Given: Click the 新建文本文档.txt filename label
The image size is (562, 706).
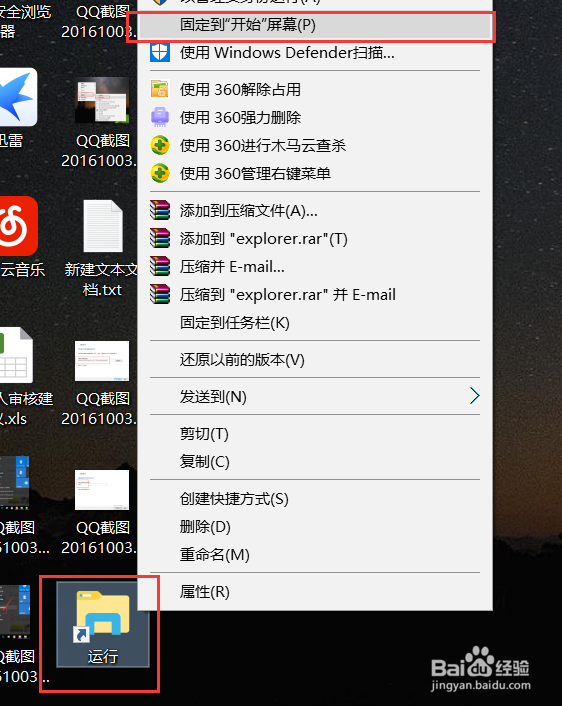Looking at the screenshot, I should pos(102,279).
